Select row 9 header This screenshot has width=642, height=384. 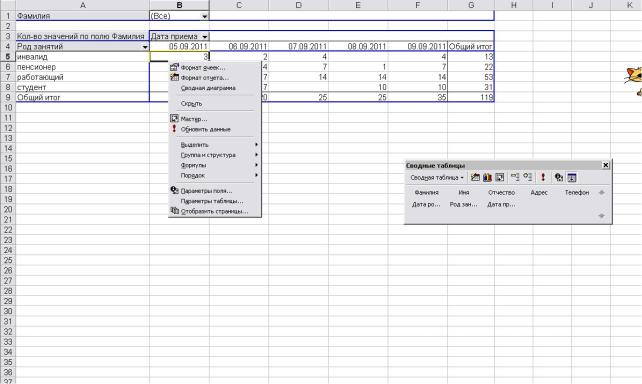click(x=7, y=97)
